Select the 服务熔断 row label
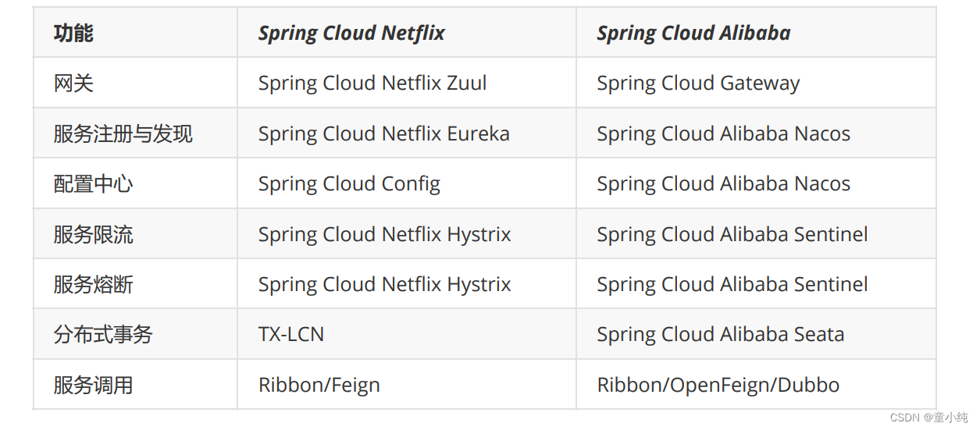The width and height of the screenshot is (980, 430). click(93, 284)
